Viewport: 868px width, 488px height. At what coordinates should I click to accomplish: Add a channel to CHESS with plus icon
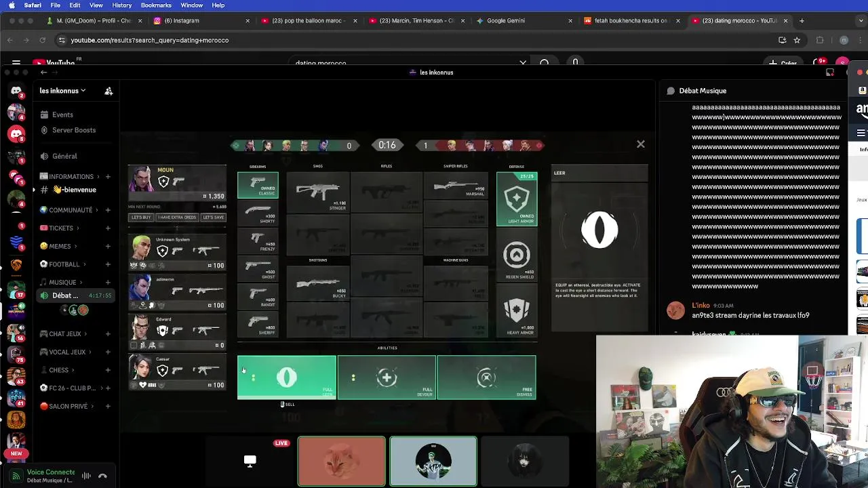[108, 370]
